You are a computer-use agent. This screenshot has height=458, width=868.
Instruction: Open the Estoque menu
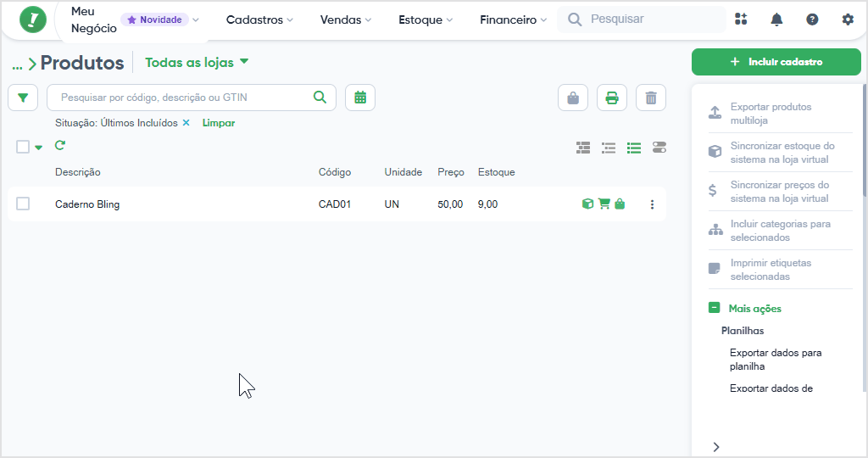[426, 20]
